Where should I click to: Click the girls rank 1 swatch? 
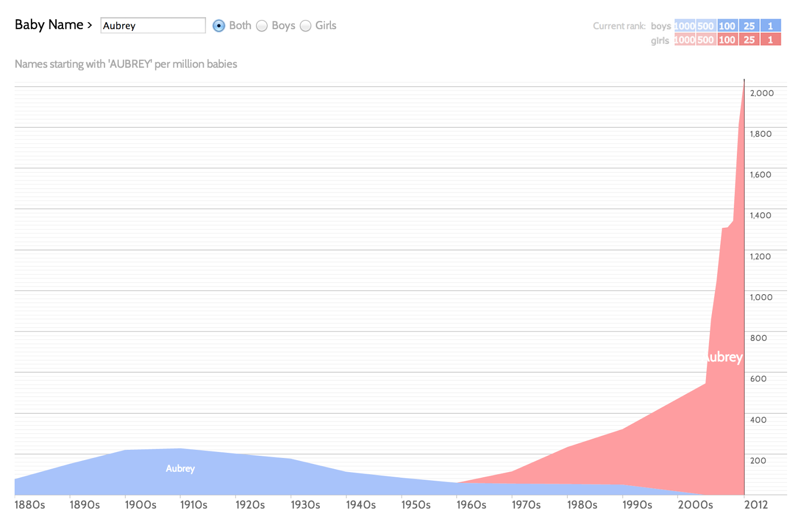[770, 40]
